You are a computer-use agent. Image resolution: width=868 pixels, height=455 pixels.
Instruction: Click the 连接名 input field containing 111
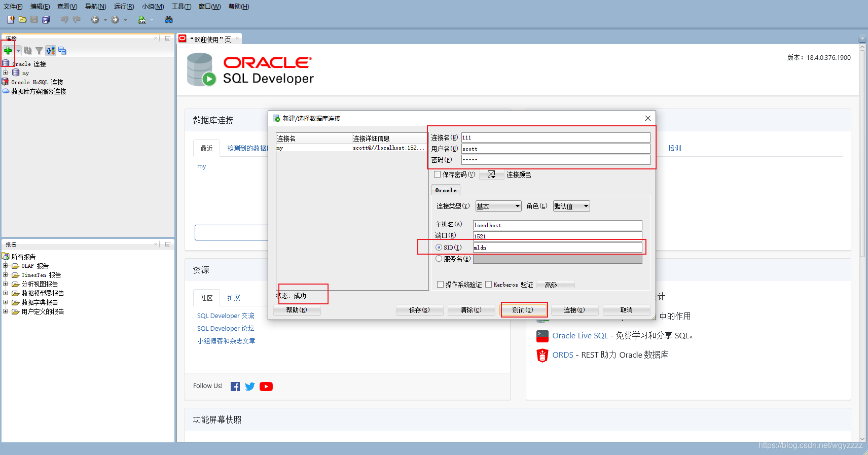pyautogui.click(x=556, y=137)
